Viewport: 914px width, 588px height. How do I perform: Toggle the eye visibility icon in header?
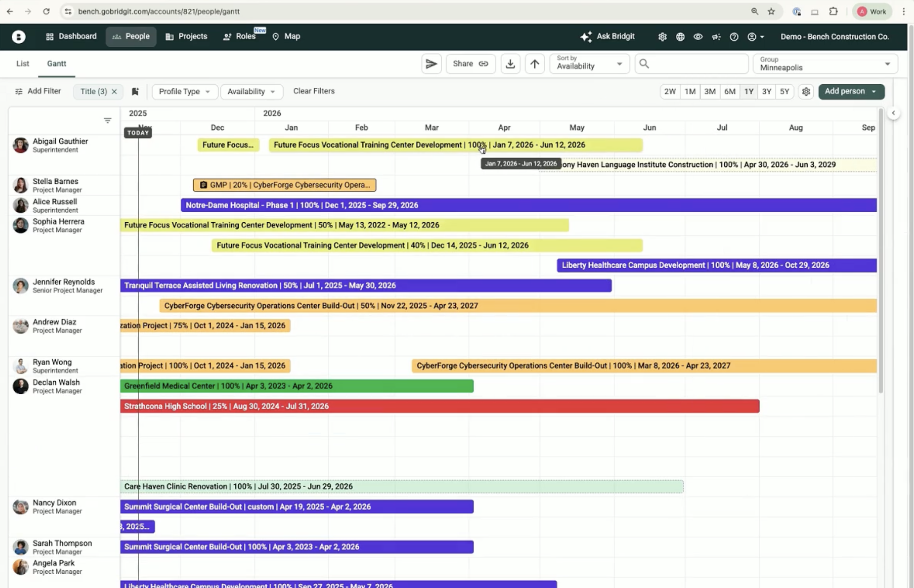[x=698, y=37]
